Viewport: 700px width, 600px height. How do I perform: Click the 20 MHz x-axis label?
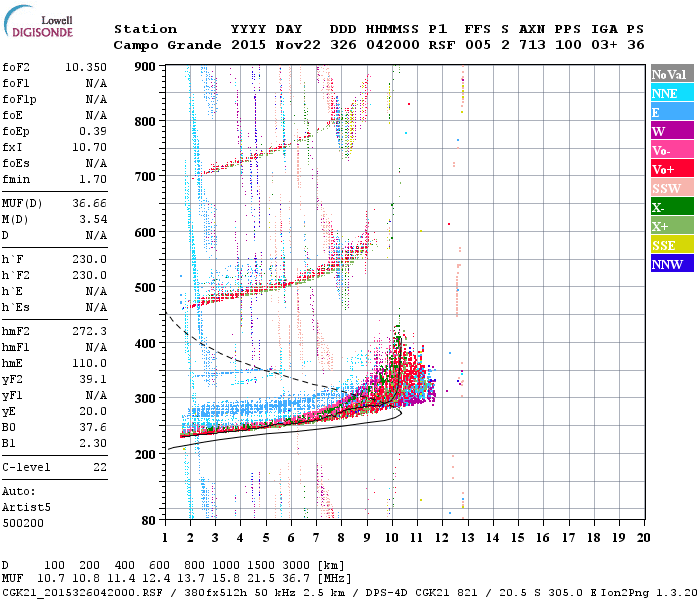point(643,538)
